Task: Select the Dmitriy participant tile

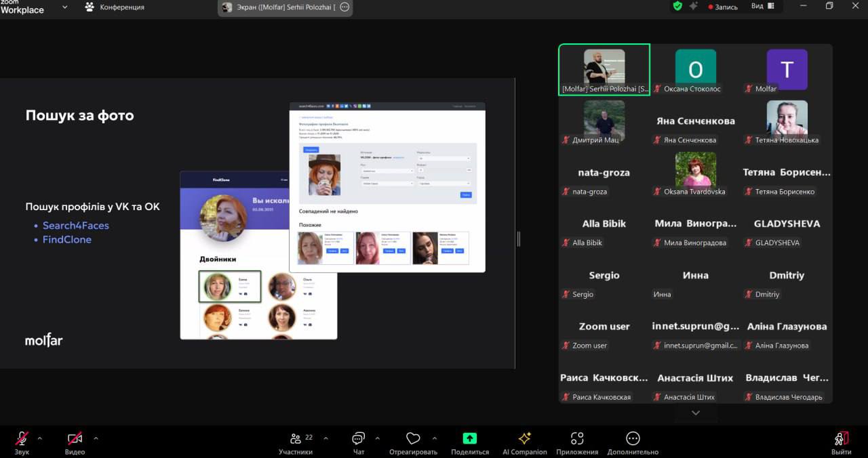Action: pos(787,275)
